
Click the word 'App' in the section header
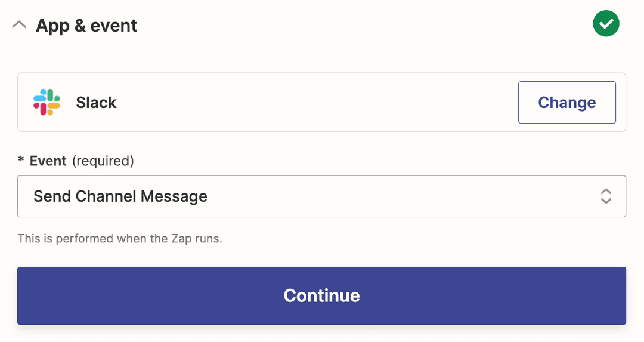coord(52,26)
